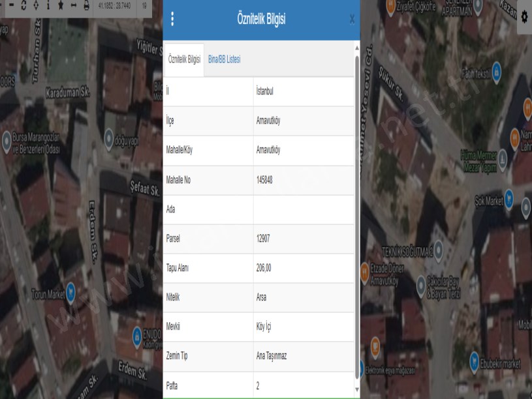Click the Torun Market map pin
This screenshot has height=399, width=532.
(x=70, y=294)
